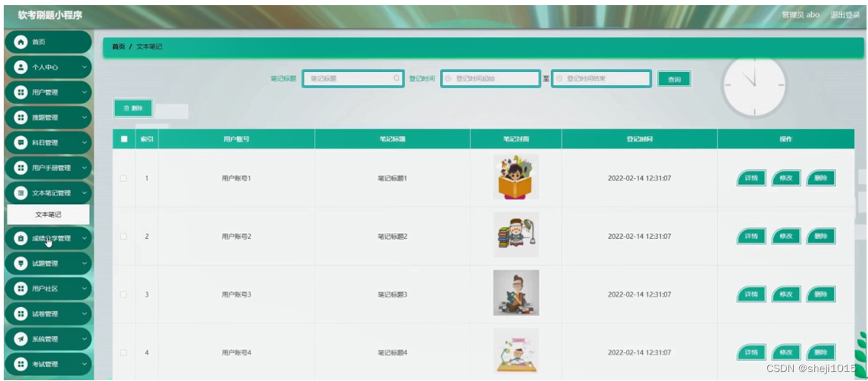The image size is (868, 381).
Task: Expand 科目管理 using its chevron arrow
Action: pyautogui.click(x=84, y=143)
